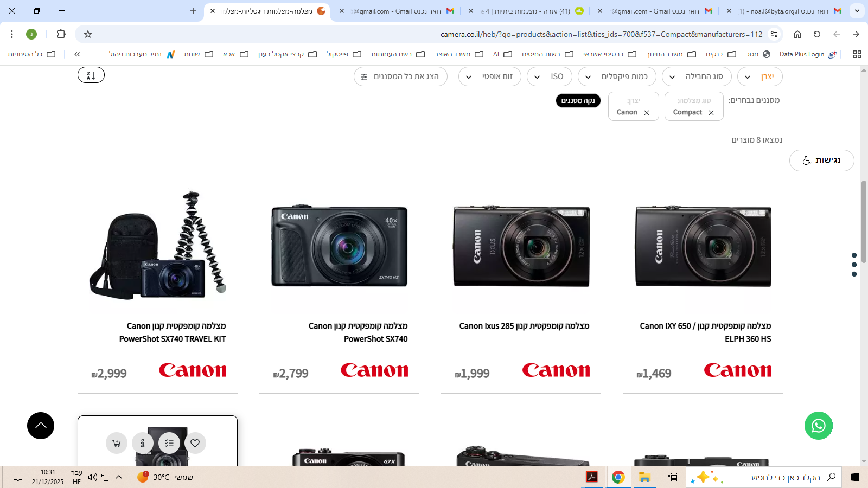Open the Chrome three-dot menu
The width and height of the screenshot is (868, 488).
pyautogui.click(x=12, y=34)
